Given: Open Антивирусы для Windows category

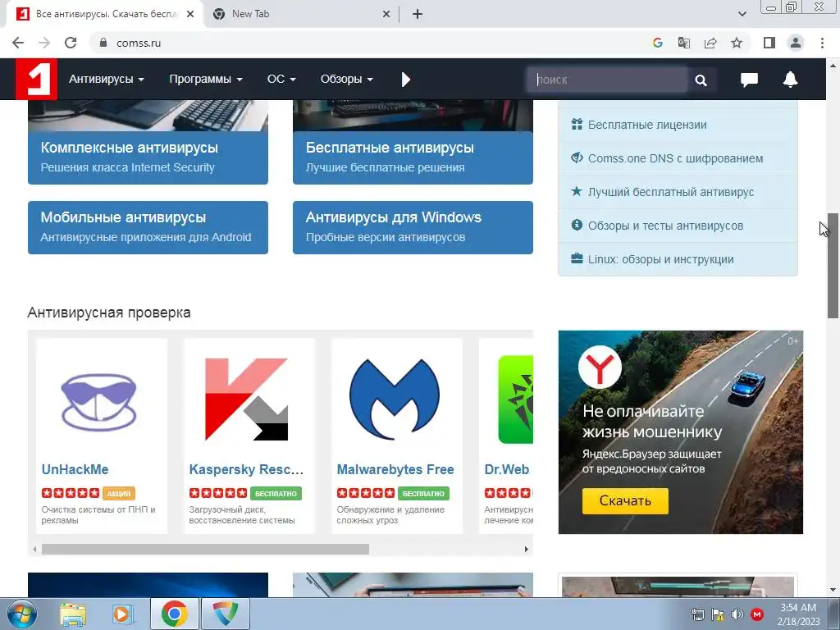Looking at the screenshot, I should tap(413, 227).
